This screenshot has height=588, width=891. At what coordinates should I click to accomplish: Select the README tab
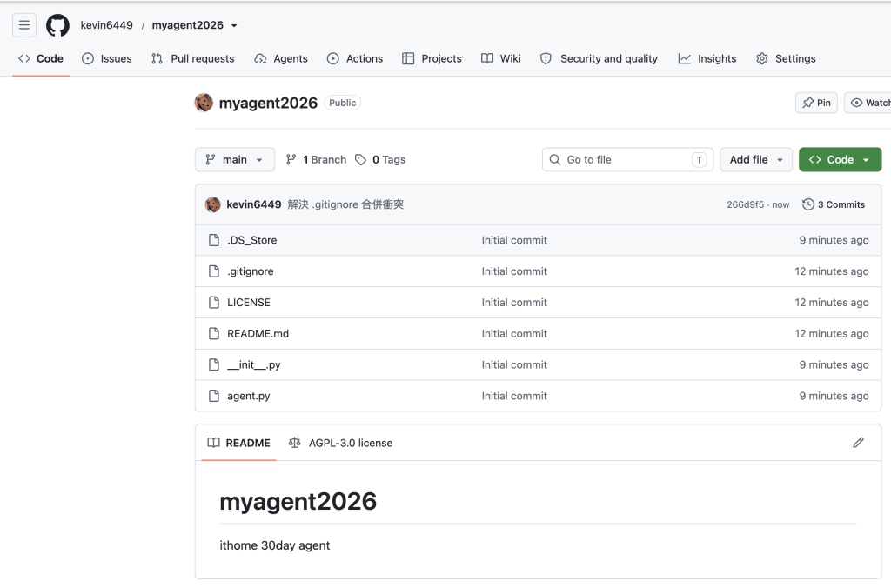(x=238, y=443)
